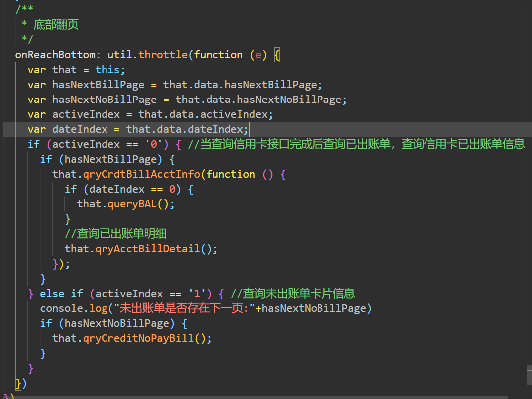The height and width of the screenshot is (399, 532).
Task: Click qryAcctBillDetail method call
Action: tap(148, 249)
